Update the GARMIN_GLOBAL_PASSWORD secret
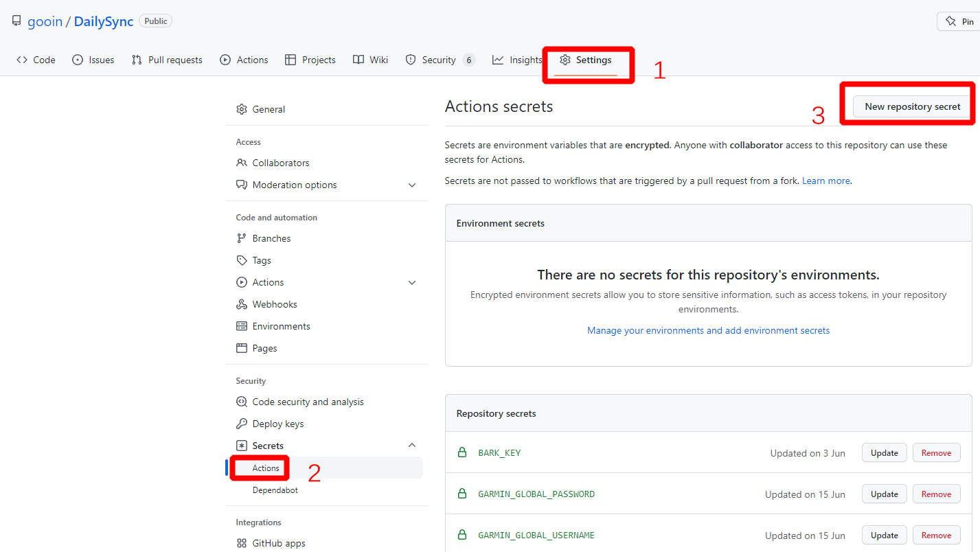 885,494
